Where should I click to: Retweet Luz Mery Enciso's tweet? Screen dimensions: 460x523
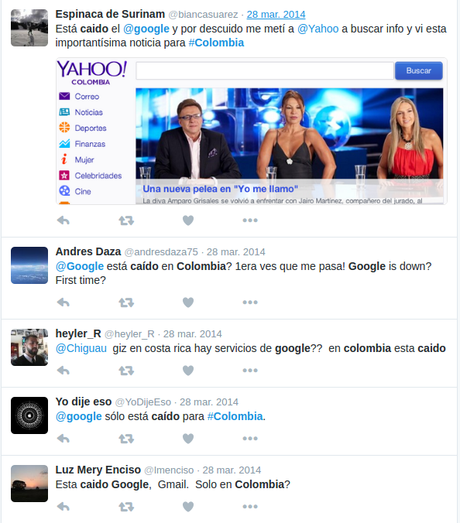tap(126, 506)
